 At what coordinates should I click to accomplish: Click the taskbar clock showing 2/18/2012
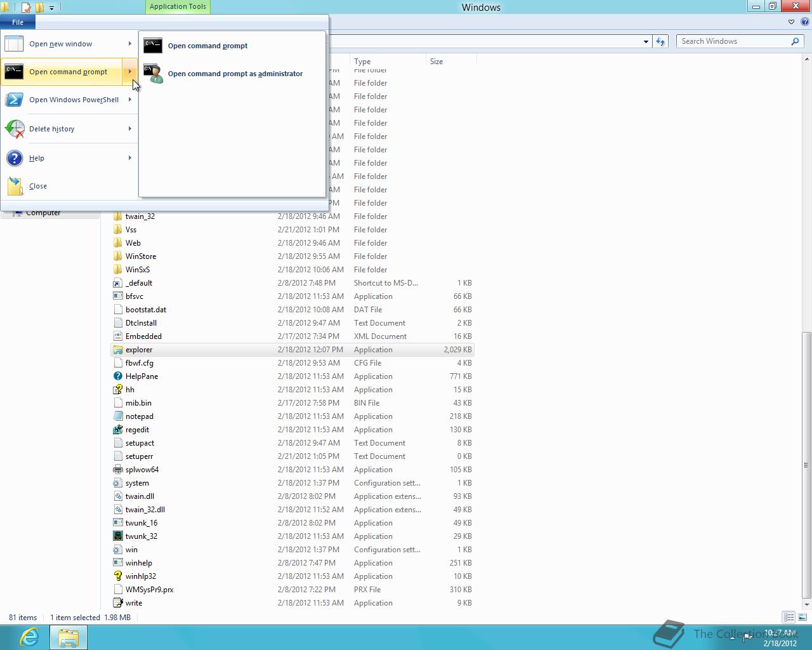[780, 638]
